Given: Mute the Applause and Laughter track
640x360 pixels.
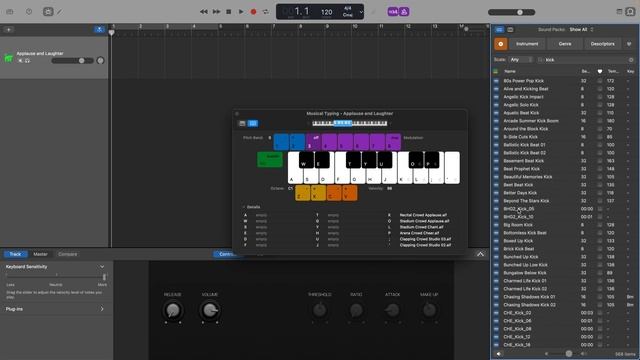Looking at the screenshot, I should (20, 61).
